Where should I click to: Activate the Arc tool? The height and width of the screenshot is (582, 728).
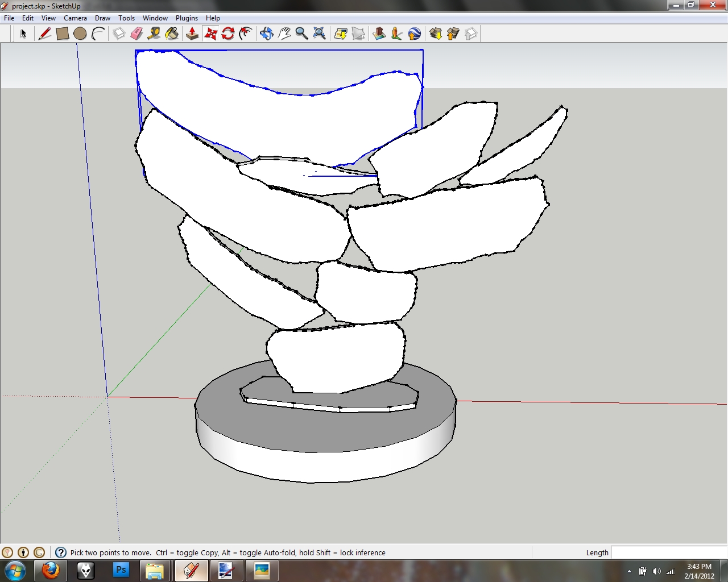pos(98,34)
